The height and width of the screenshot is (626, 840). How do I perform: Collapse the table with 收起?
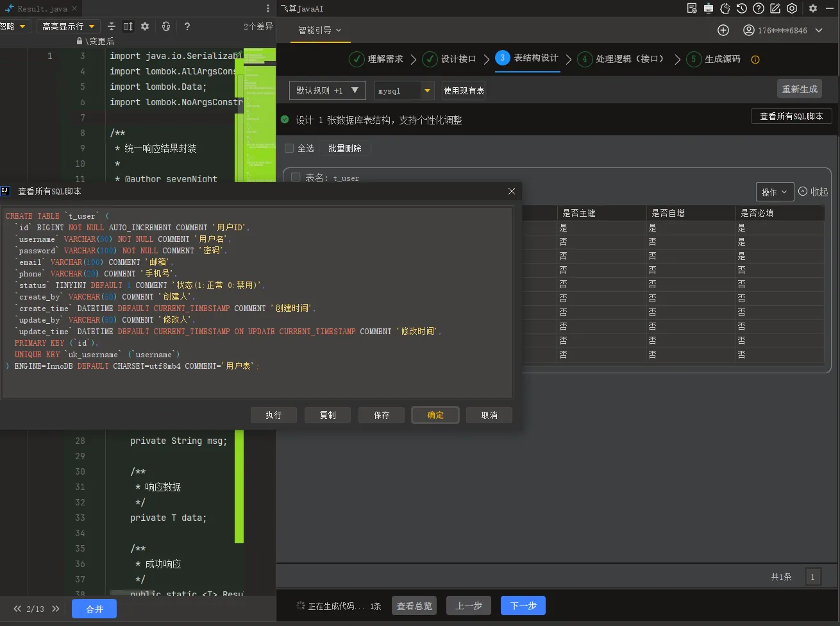(x=819, y=192)
